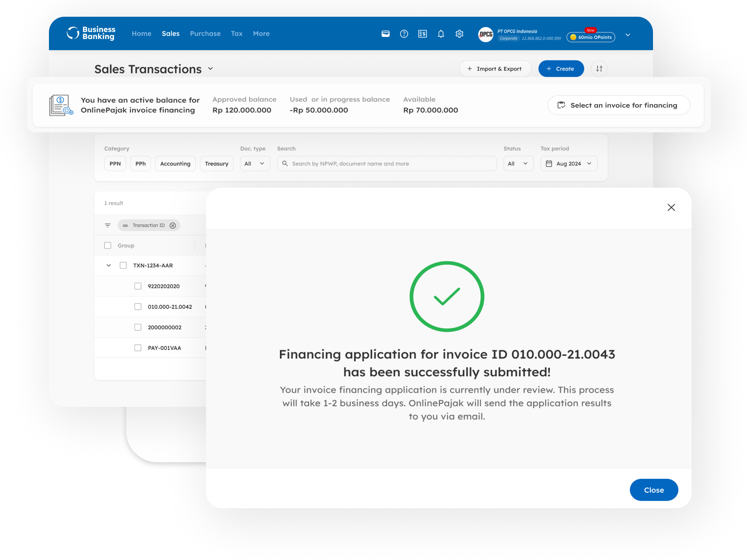Select the Accounting category chip

pos(175,163)
